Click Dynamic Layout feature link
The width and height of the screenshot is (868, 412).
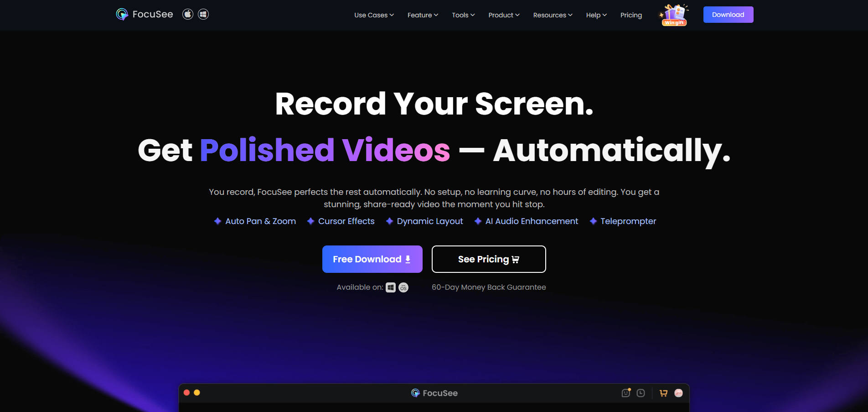coord(424,221)
